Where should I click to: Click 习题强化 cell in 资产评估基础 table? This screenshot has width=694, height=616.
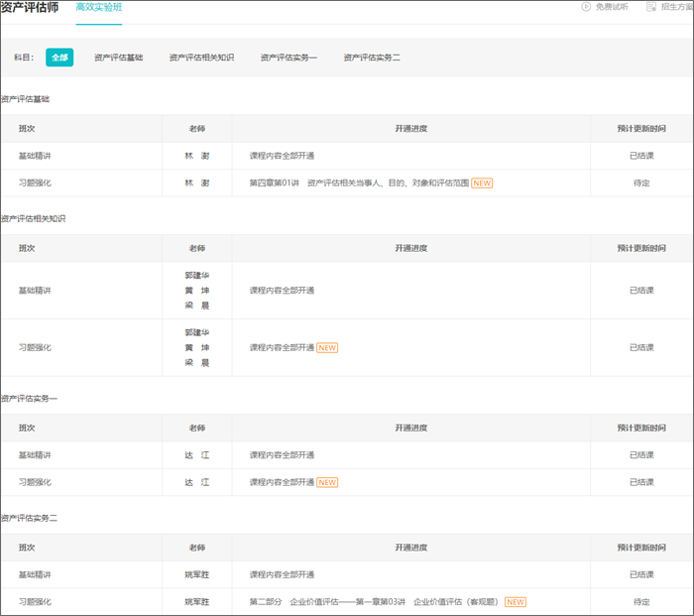(x=35, y=183)
